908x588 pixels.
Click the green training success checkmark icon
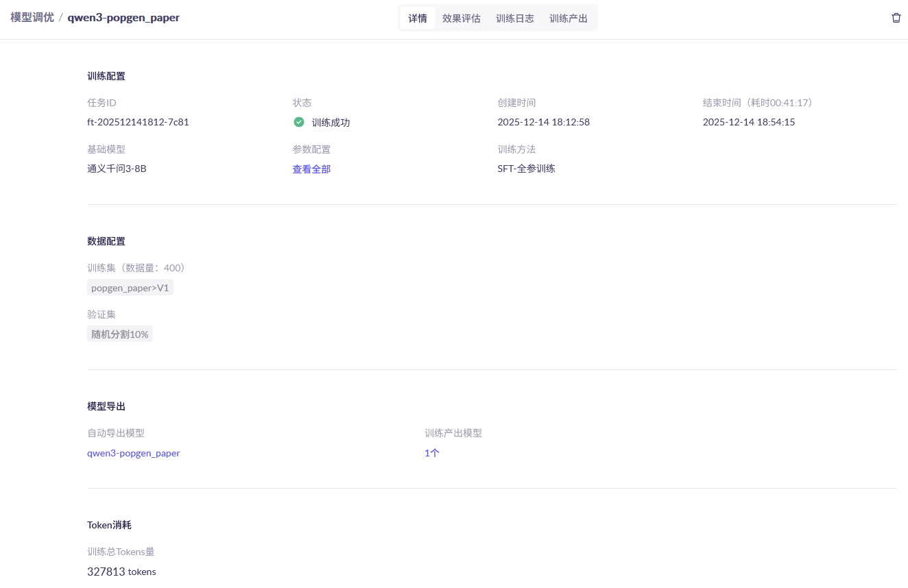point(299,122)
